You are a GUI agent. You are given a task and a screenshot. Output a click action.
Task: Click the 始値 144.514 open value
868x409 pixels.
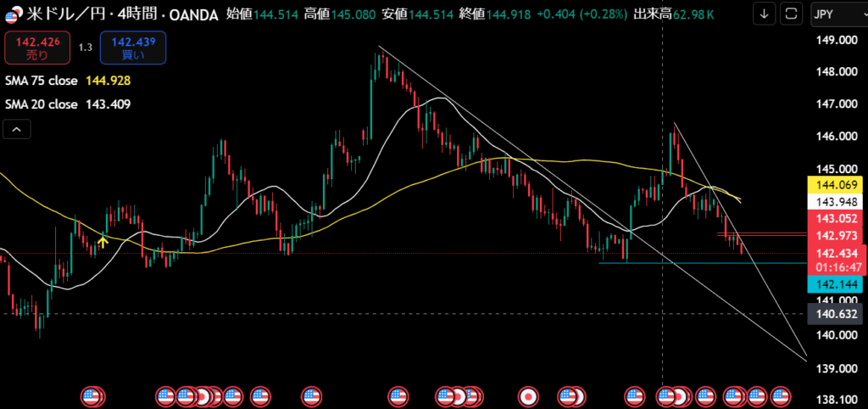(263, 14)
